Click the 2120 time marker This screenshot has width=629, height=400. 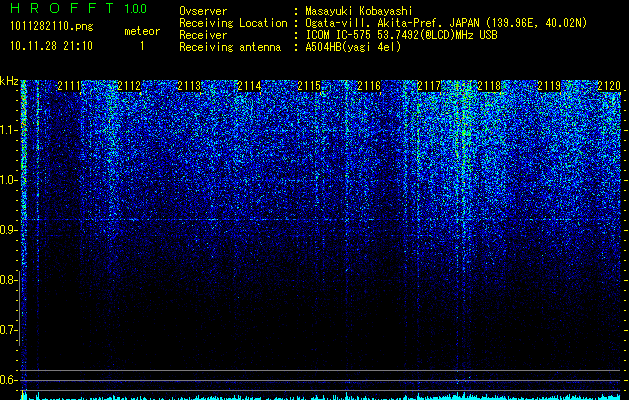coord(609,86)
